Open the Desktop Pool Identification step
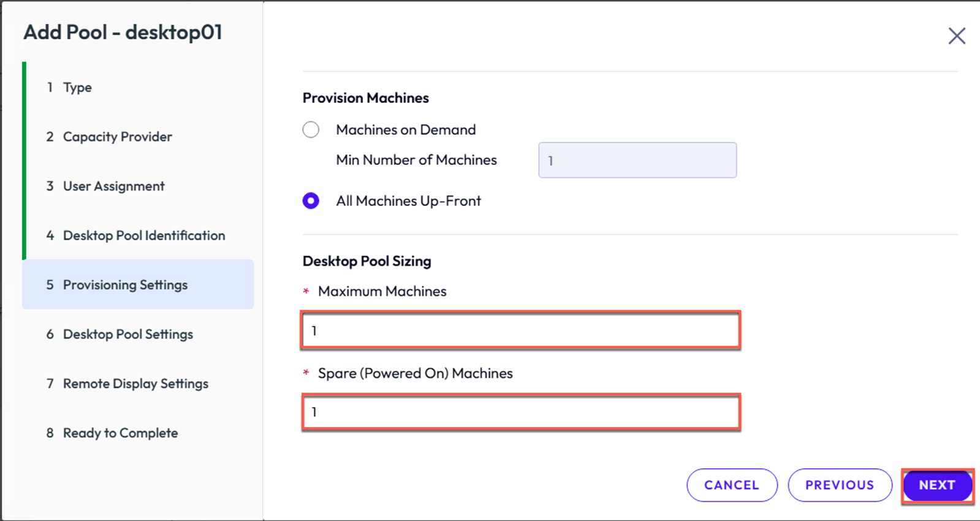Viewport: 980px width, 521px height. pyautogui.click(x=135, y=235)
